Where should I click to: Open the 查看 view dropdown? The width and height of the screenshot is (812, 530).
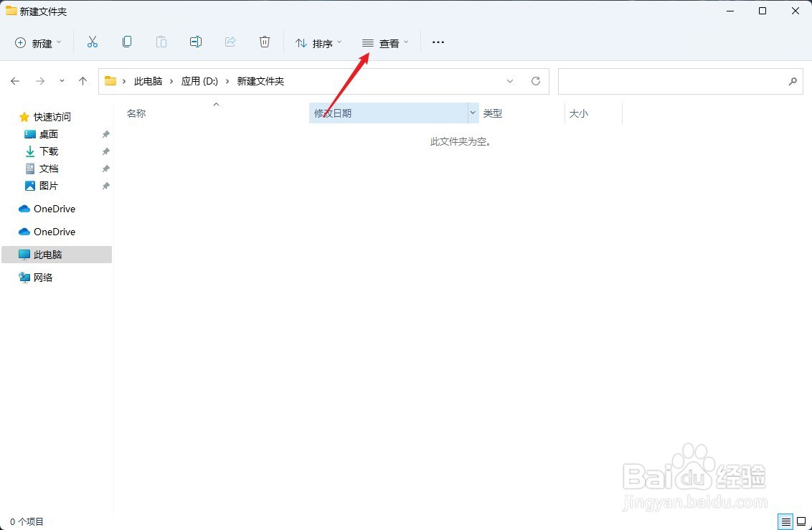(384, 43)
